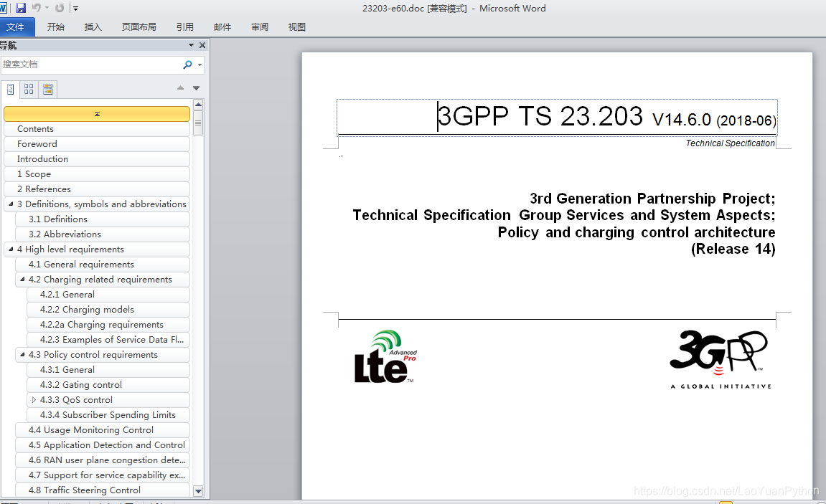Open navigation pane options dropdown arrow

pyautogui.click(x=191, y=45)
